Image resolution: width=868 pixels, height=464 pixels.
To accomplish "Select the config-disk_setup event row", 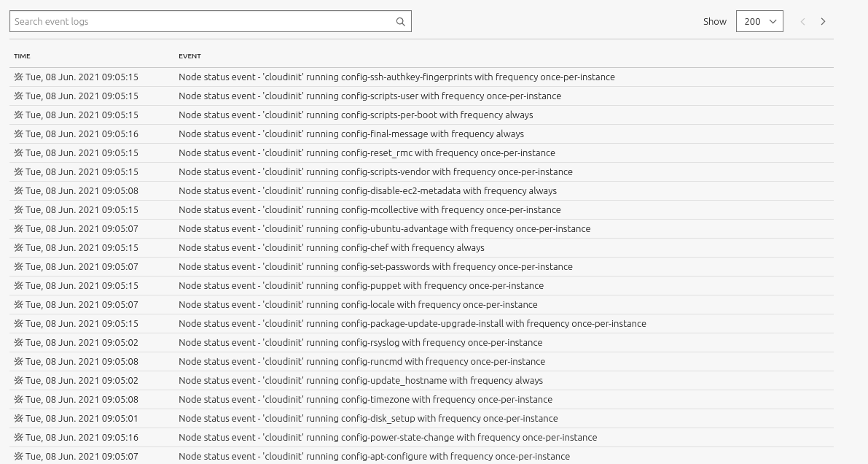I will [368, 418].
